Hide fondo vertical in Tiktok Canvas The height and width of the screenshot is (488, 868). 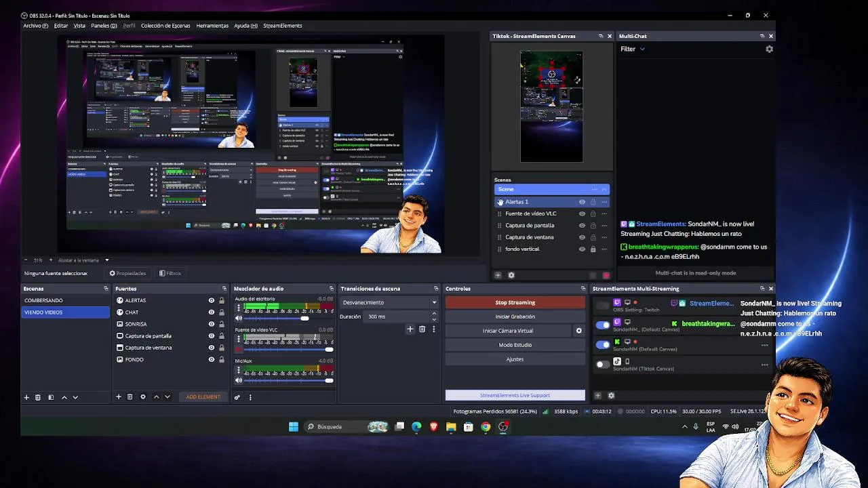pyautogui.click(x=582, y=249)
